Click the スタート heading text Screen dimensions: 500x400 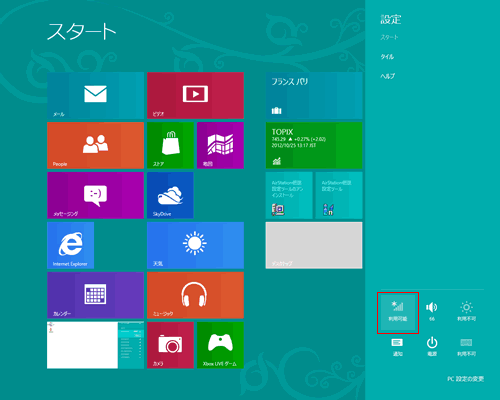coord(82,32)
